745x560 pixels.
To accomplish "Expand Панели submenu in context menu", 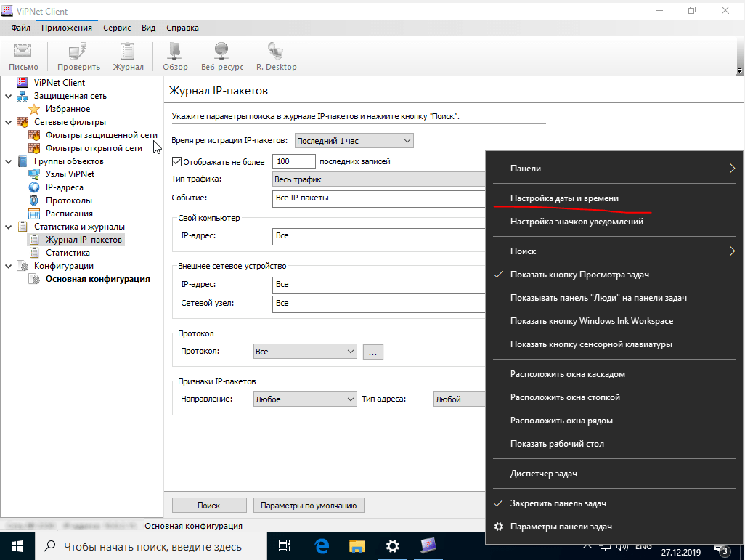I will (x=614, y=169).
